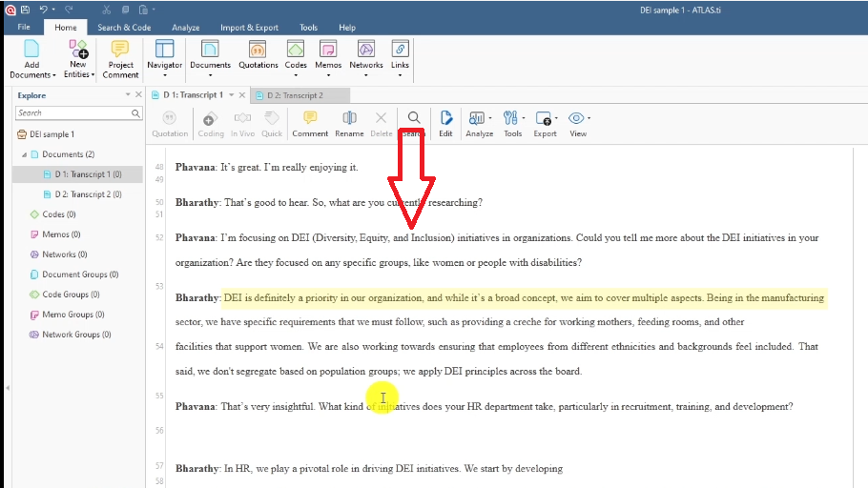Open the Navigator panel

(164, 59)
